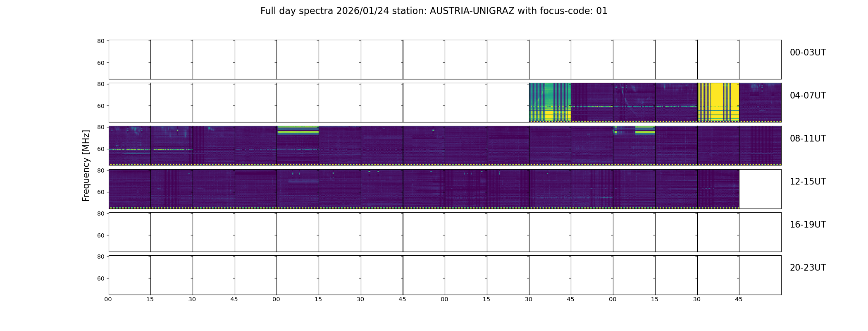Viewport: 868px width, 331px height.
Task: Click the '80' tick label of the 20-23UT row
Action: point(100,257)
